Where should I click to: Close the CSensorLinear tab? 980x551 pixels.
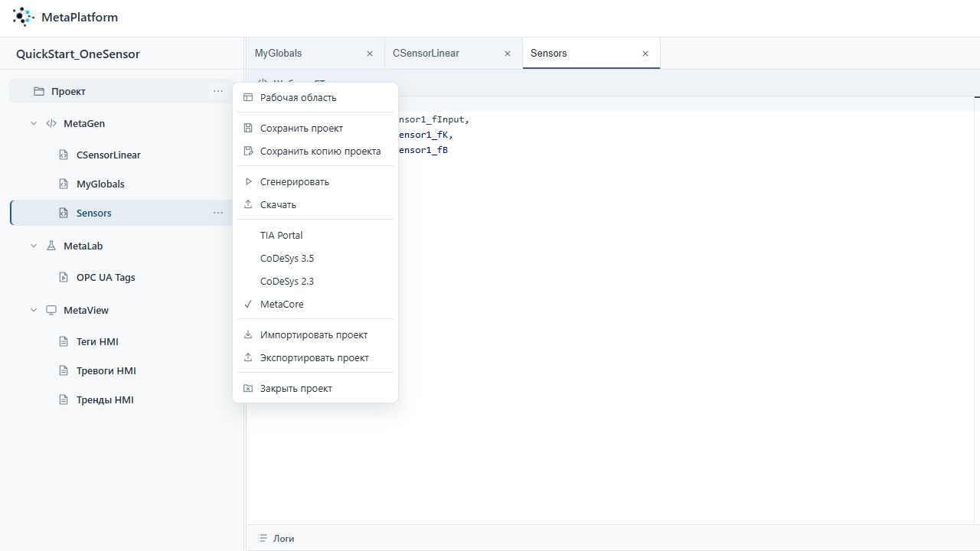tap(508, 54)
